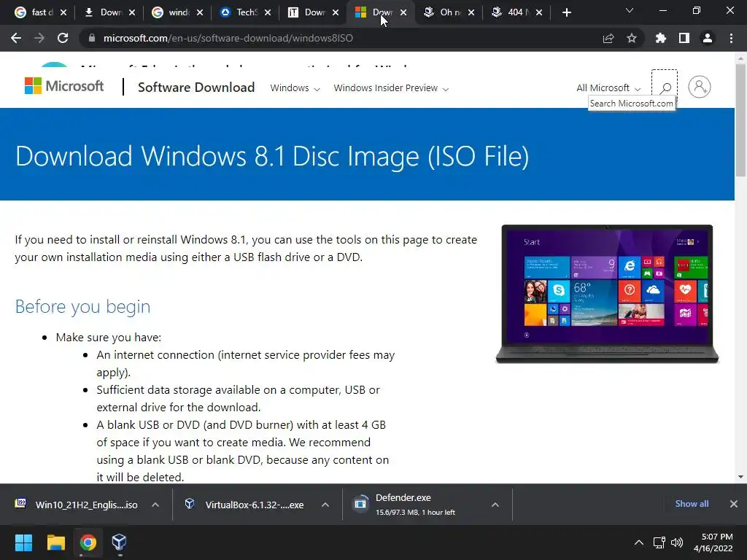Expand All Microsoft menu

(x=608, y=88)
